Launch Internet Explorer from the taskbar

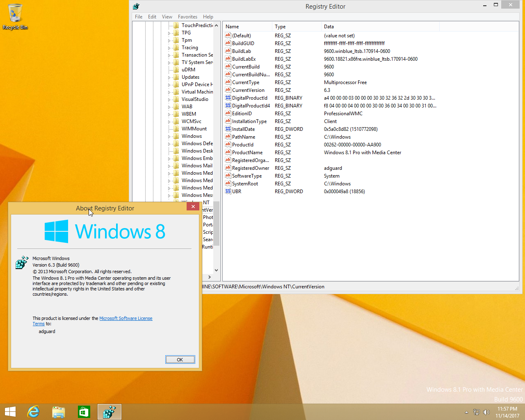tap(33, 412)
